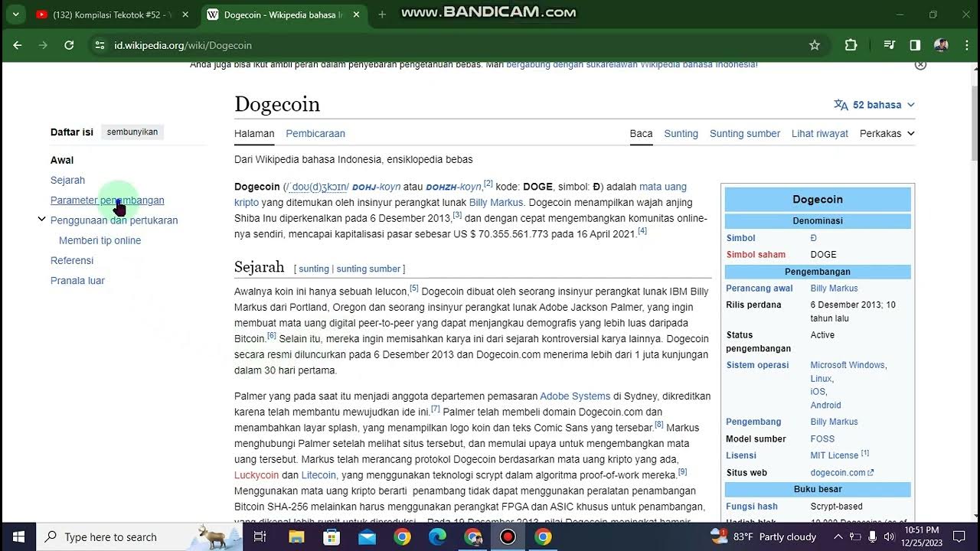Dismiss the banner with the circled X

[x=920, y=65]
